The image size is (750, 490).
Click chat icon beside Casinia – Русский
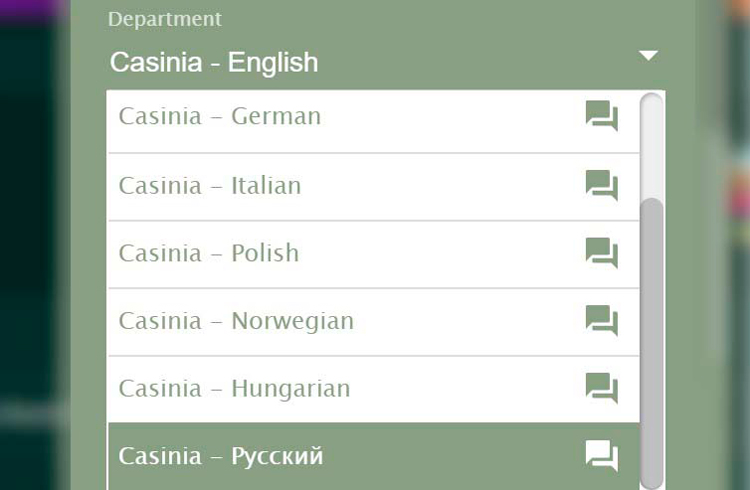click(x=601, y=456)
